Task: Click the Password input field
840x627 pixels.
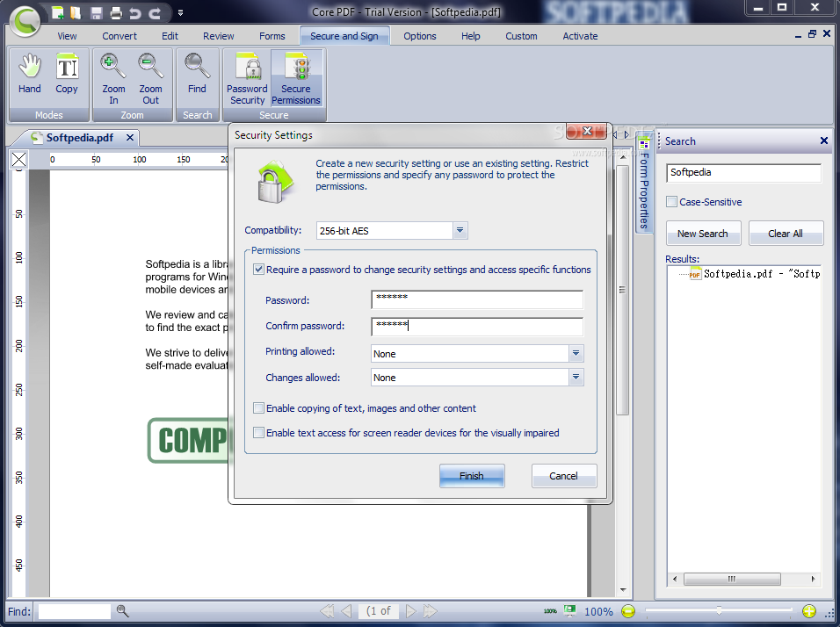Action: click(477, 299)
